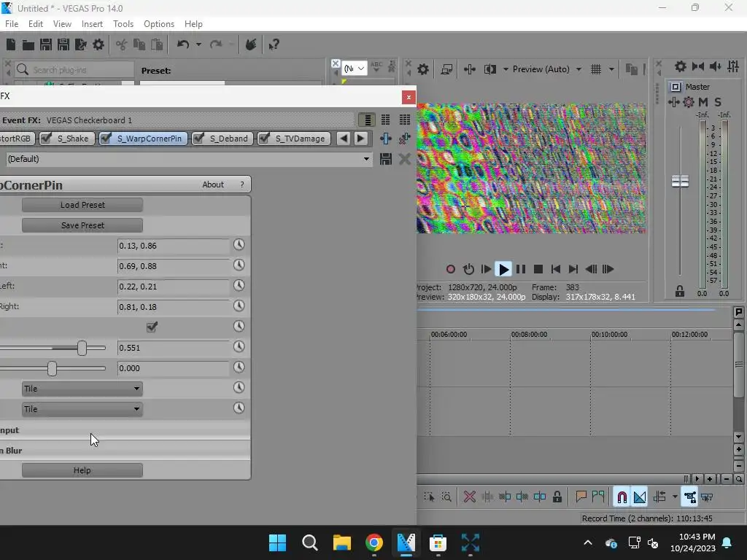Screen dimensions: 747x560
Task: Toggle the Master fader lock icon
Action: tap(680, 292)
